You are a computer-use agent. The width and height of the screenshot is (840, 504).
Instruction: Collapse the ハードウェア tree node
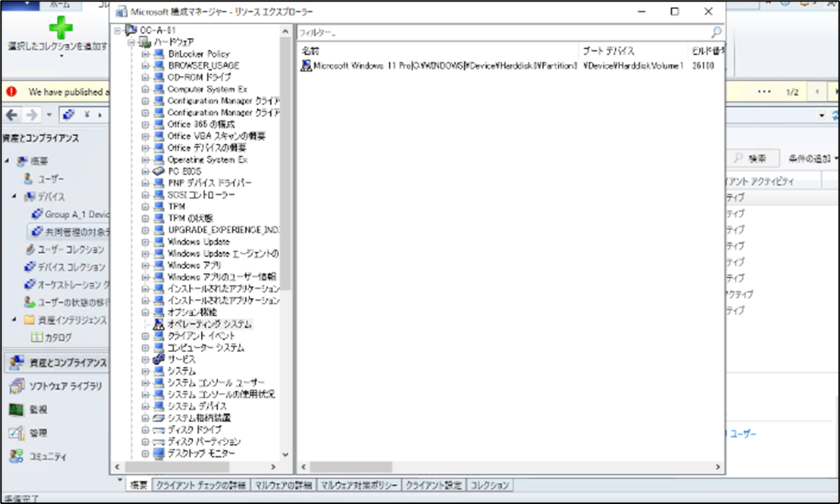(x=131, y=42)
